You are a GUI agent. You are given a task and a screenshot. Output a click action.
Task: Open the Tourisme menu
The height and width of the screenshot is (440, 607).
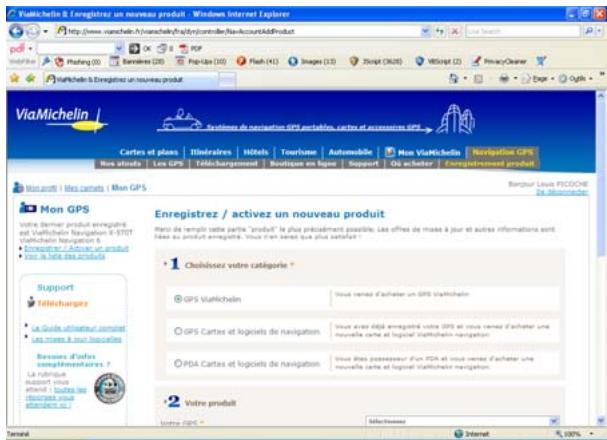(x=298, y=152)
